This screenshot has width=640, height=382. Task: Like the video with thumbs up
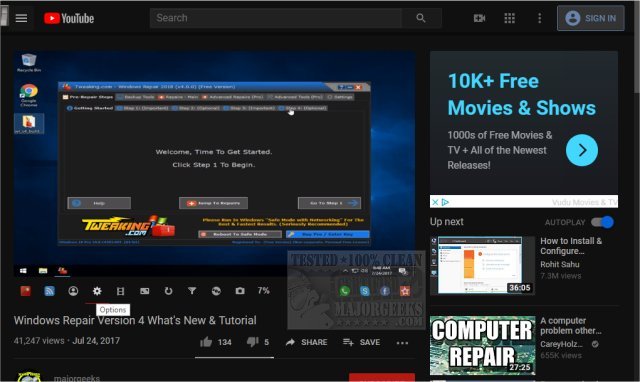coord(206,342)
